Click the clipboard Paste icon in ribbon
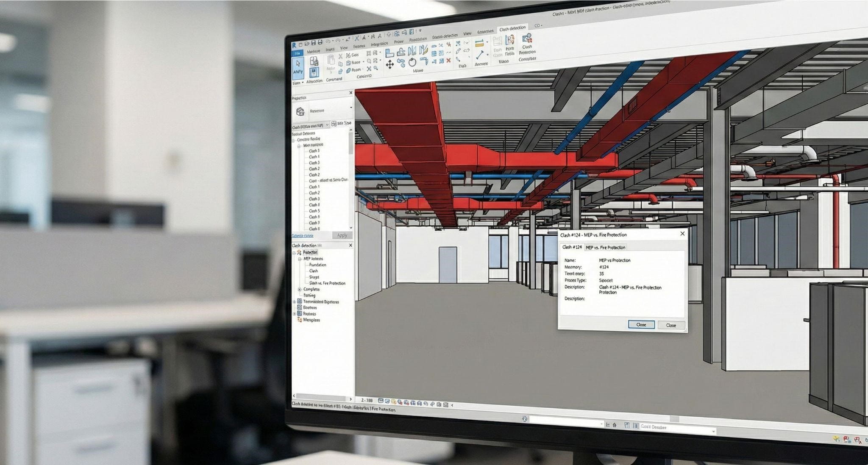 click(331, 60)
